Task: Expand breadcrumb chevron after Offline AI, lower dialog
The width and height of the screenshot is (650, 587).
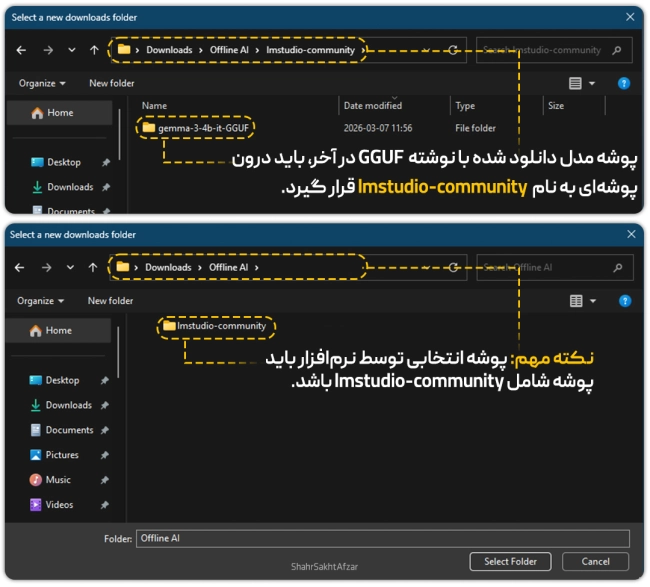Action: 257,267
